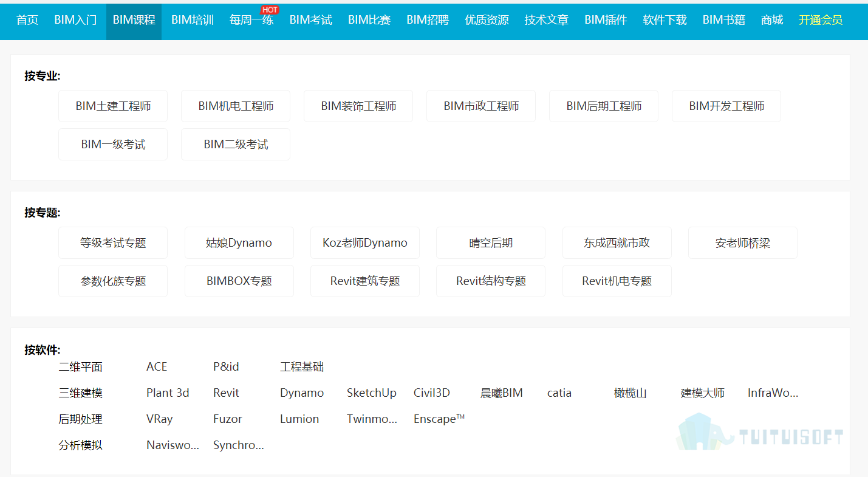Open the truncated Twinmo... software link
868x477 pixels.
(x=372, y=419)
